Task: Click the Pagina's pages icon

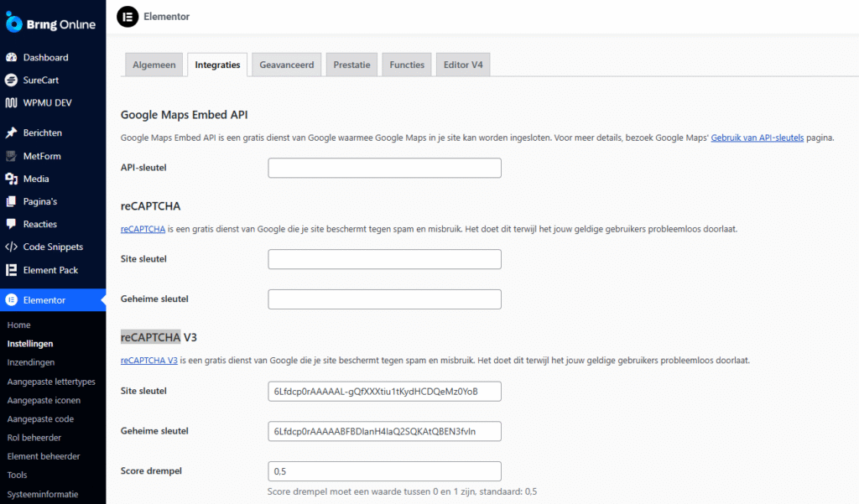Action: pyautogui.click(x=11, y=201)
